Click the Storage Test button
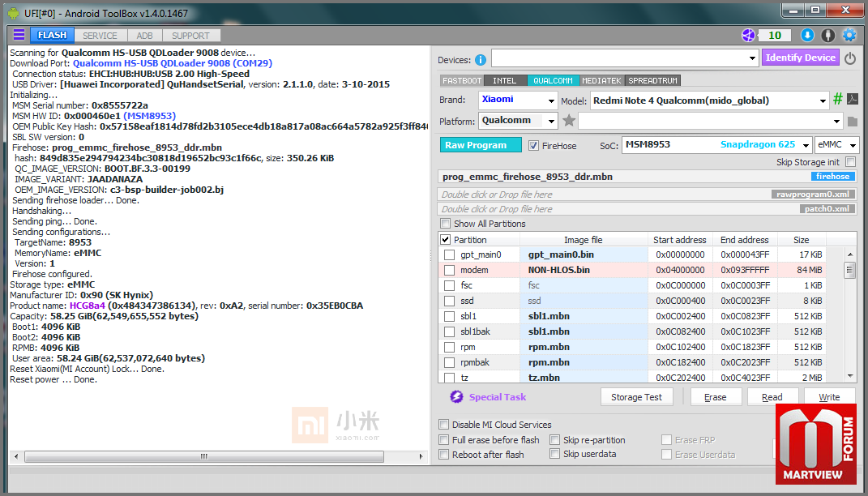The width and height of the screenshot is (868, 496). [636, 397]
